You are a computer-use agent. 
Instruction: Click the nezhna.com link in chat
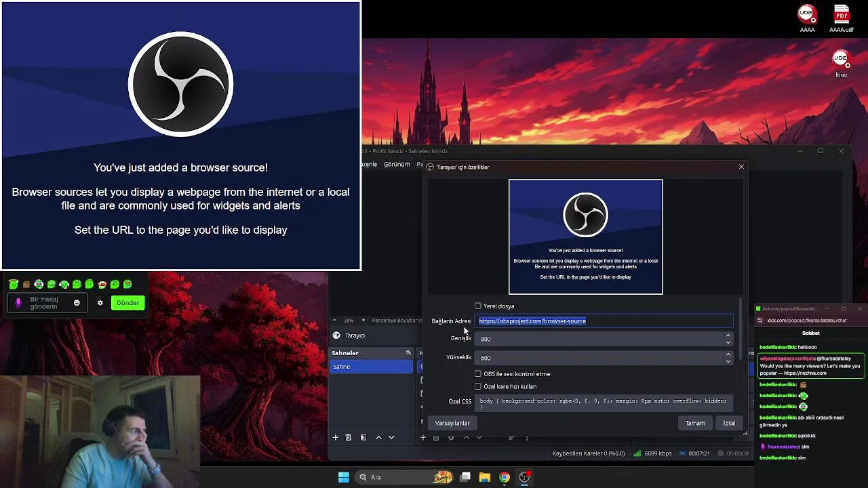tap(805, 373)
